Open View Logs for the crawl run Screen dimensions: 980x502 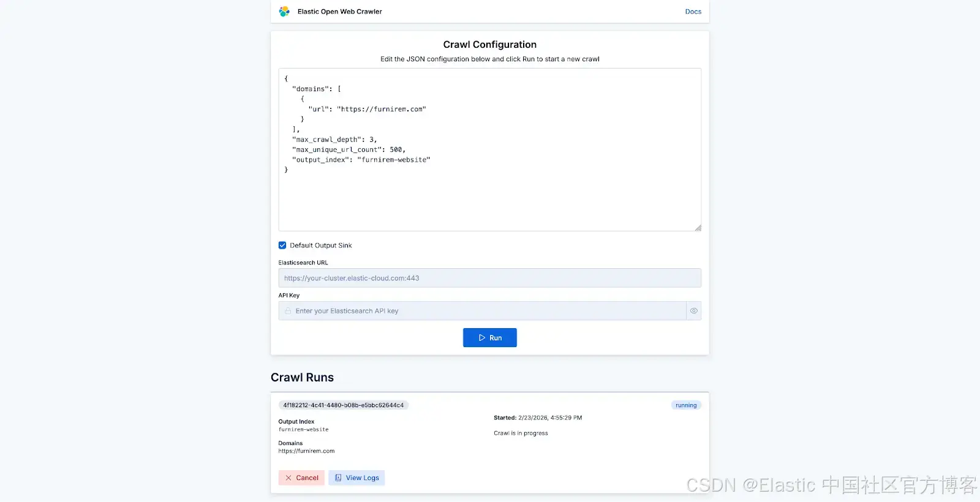pyautogui.click(x=356, y=478)
